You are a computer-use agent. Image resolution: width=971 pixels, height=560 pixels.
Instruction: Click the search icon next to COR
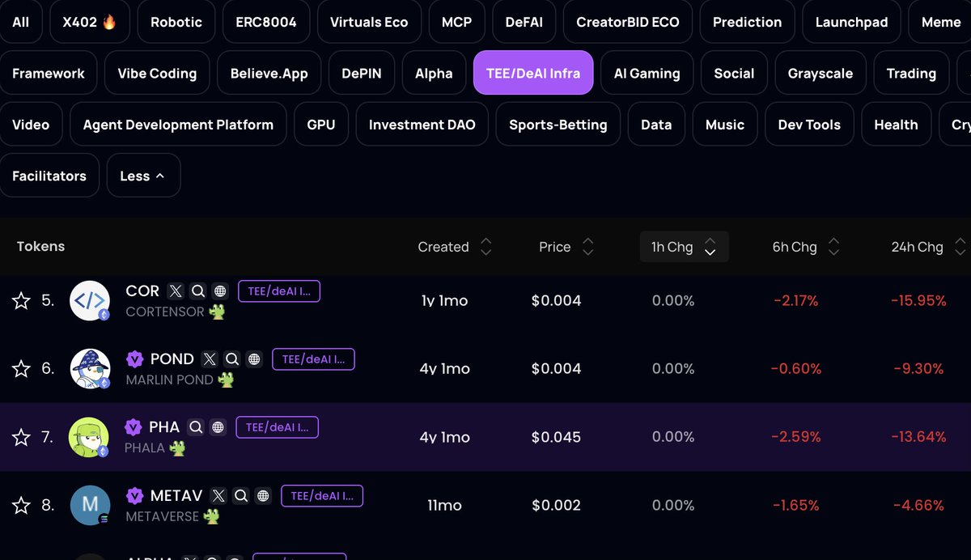pyautogui.click(x=198, y=291)
